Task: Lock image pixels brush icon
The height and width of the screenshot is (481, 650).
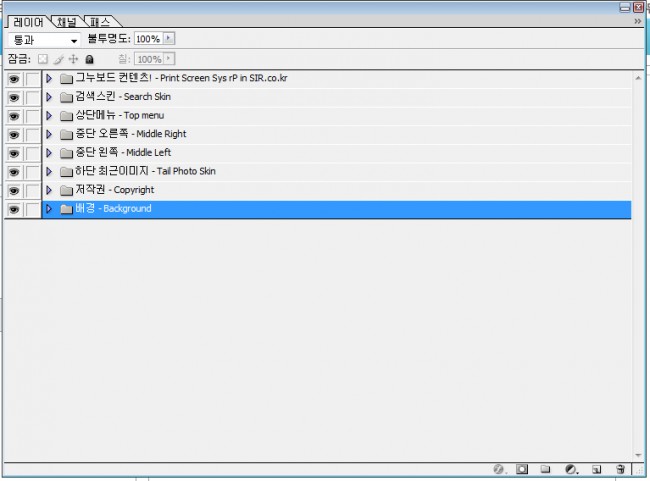Action: point(58,59)
